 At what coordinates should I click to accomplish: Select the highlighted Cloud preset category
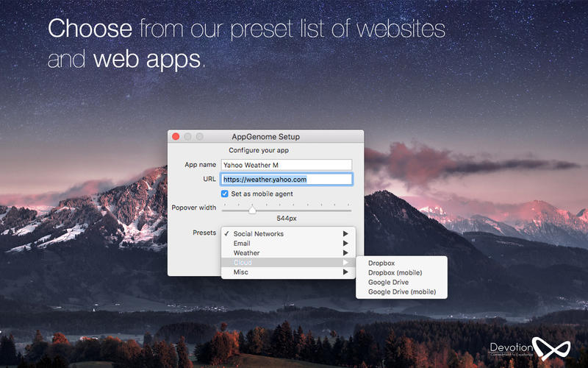pos(288,263)
